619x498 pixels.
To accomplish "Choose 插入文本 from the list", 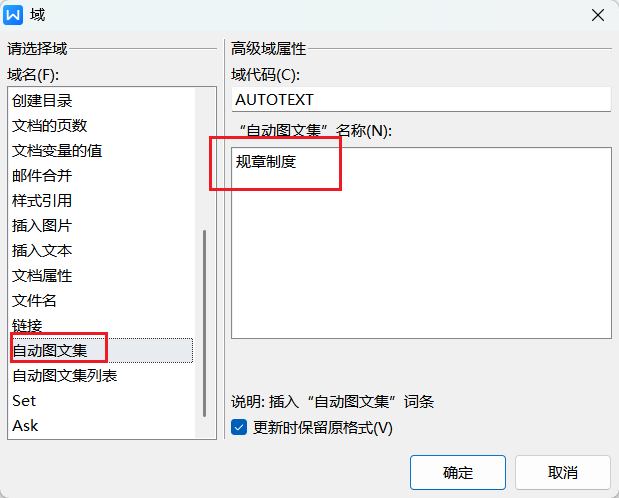I will [42, 251].
